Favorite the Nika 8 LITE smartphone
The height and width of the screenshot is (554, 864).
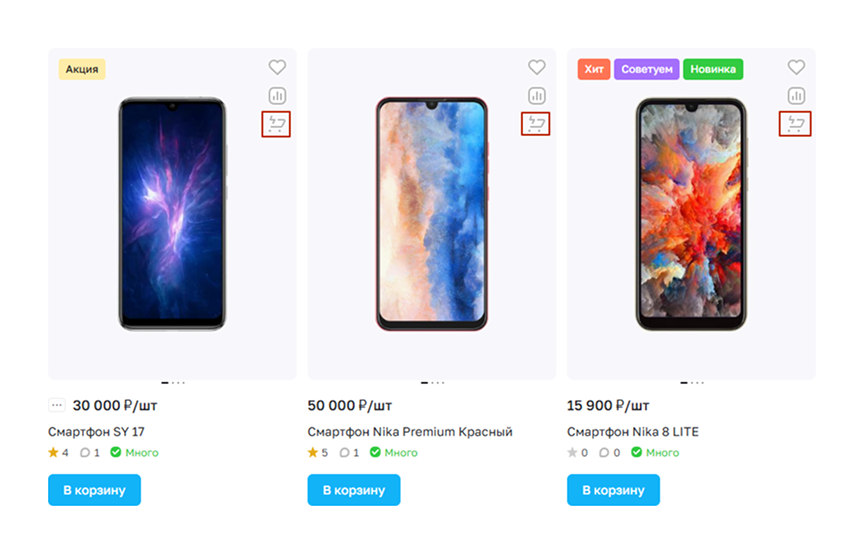pyautogui.click(x=796, y=67)
